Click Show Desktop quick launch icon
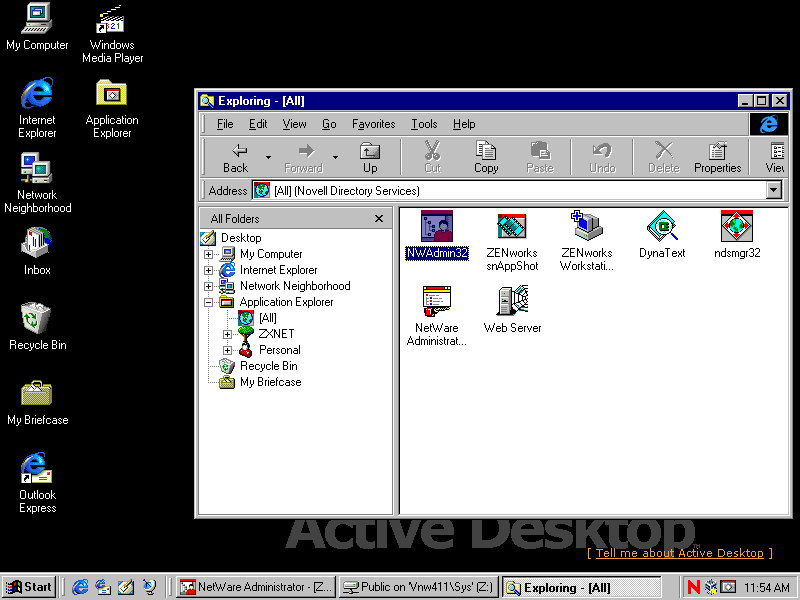Screen dimensions: 800x600 point(126,587)
